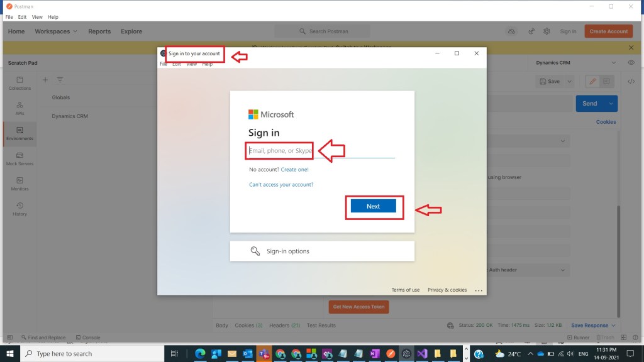Click the Create one! link
Image resolution: width=644 pixels, height=362 pixels.
[x=294, y=170]
